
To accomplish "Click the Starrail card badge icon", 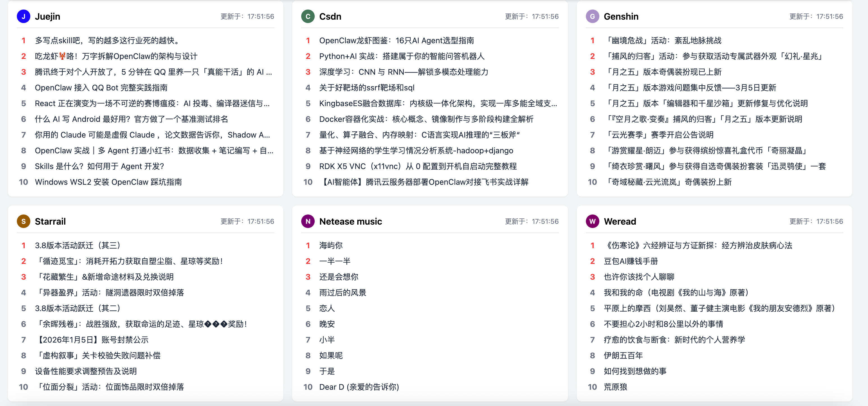I will click(x=23, y=221).
